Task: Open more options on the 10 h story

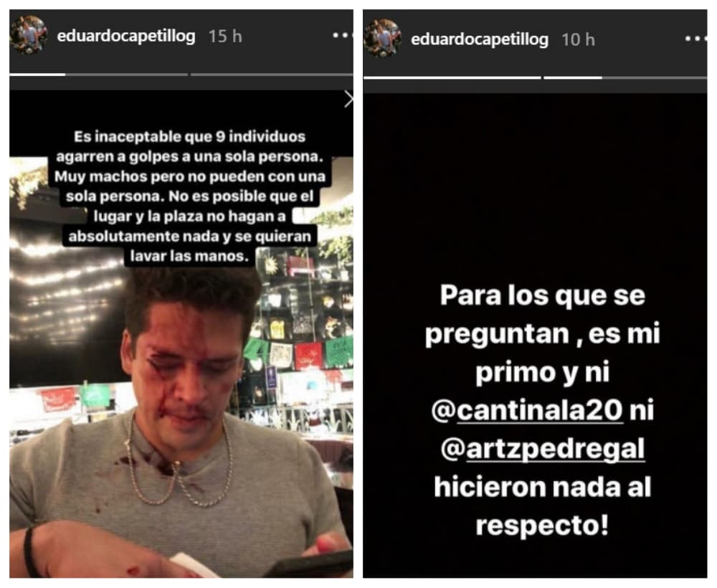Action: pyautogui.click(x=695, y=39)
